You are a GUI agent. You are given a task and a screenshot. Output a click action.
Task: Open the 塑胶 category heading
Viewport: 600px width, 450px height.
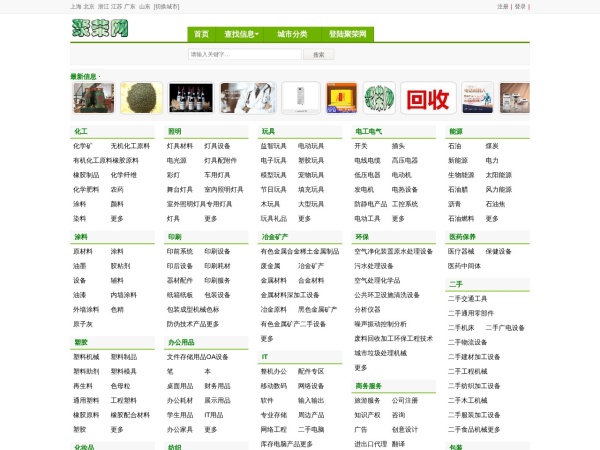81,342
